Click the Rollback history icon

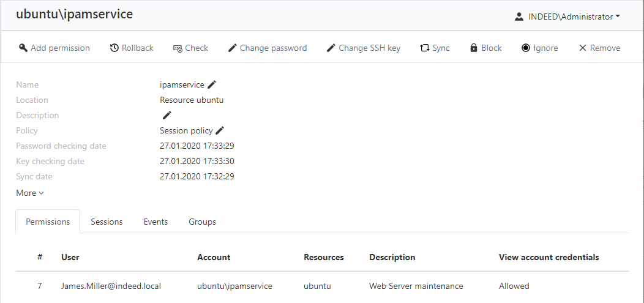pos(114,48)
